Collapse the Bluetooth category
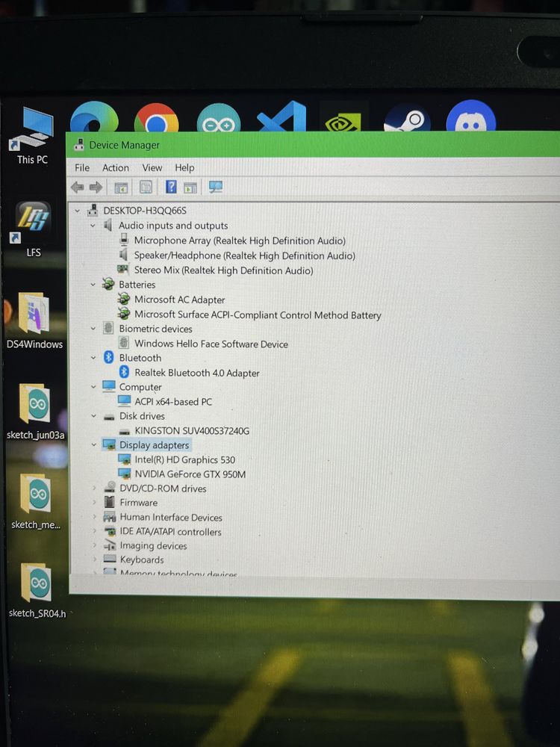This screenshot has width=560, height=747. click(93, 357)
